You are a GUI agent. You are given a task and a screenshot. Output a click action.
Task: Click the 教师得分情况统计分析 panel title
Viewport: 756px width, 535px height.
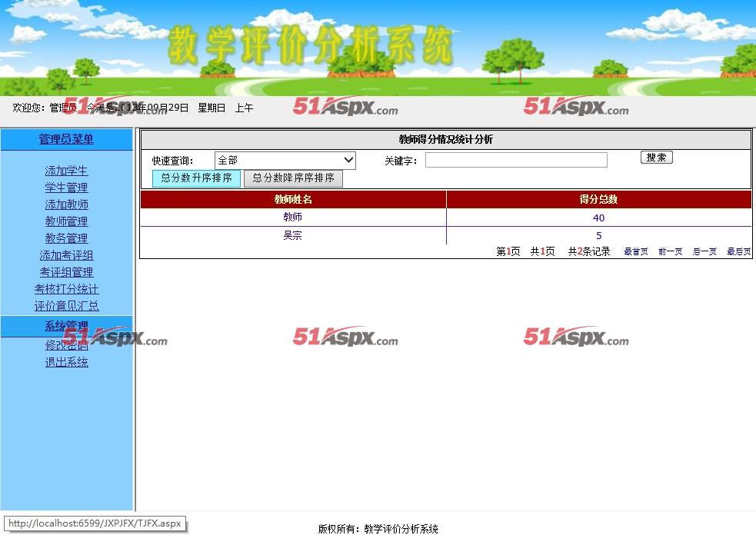tap(445, 139)
